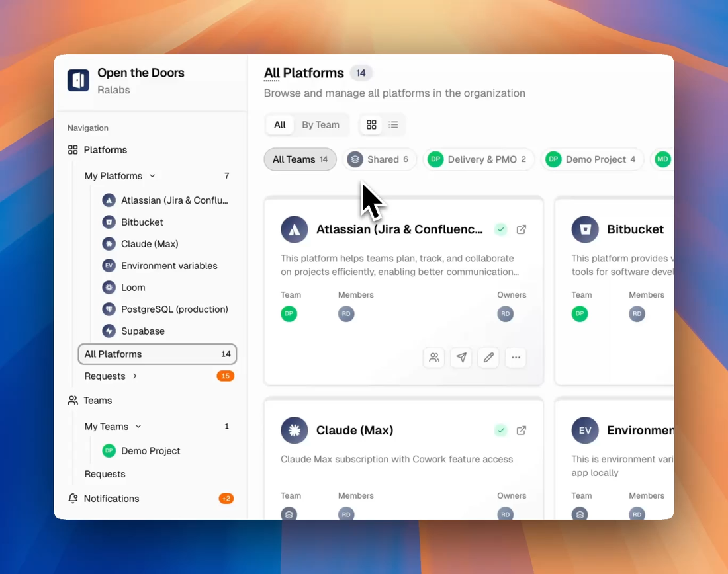Click the Bitbucket icon in sidebar list
728x574 pixels.
coord(109,222)
